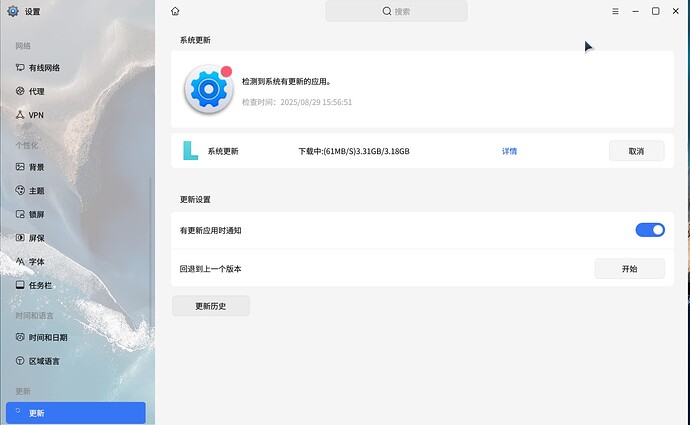The height and width of the screenshot is (425, 690).
Task: Click the lock screen (锁屏) icon
Action: point(20,214)
